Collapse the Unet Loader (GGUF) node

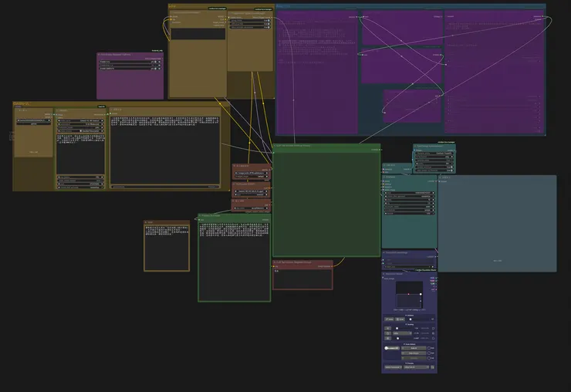[x=234, y=184]
